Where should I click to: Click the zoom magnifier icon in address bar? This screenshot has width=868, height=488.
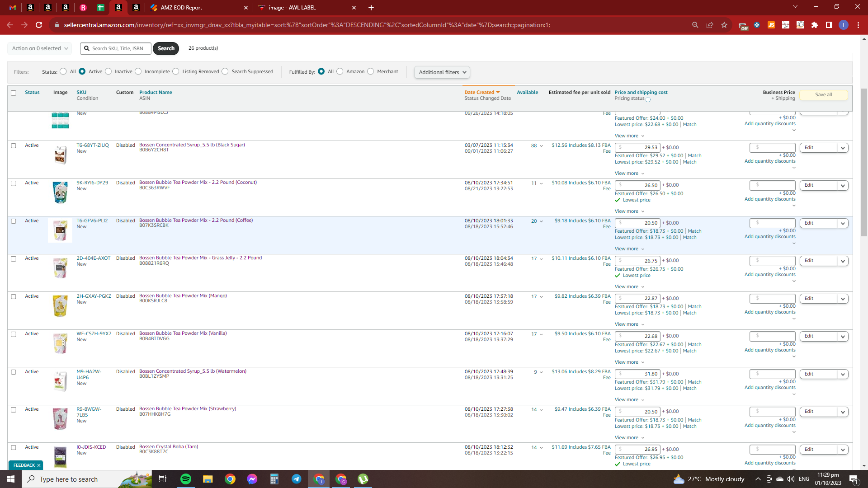click(x=695, y=25)
